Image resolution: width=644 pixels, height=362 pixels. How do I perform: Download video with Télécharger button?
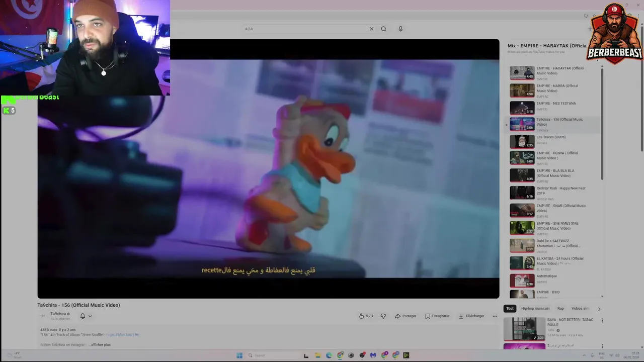[471, 316]
